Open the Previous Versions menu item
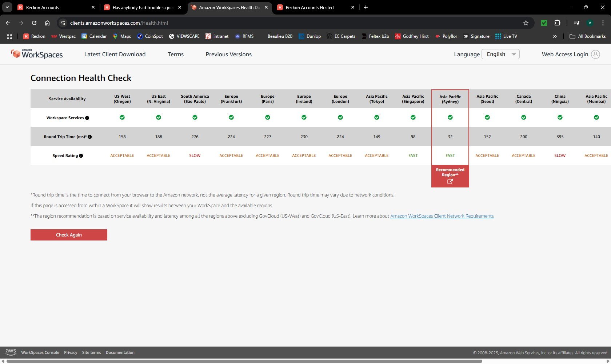Screen dimensions: 611x364 [x=229, y=54]
